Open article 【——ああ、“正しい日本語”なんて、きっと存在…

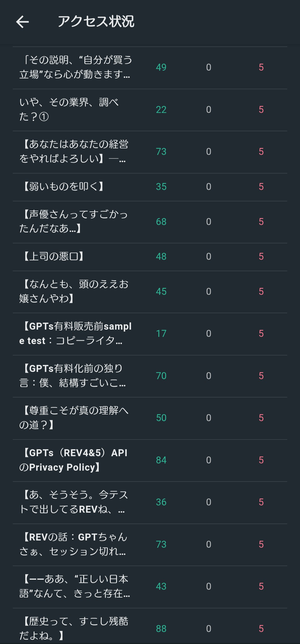(74, 586)
